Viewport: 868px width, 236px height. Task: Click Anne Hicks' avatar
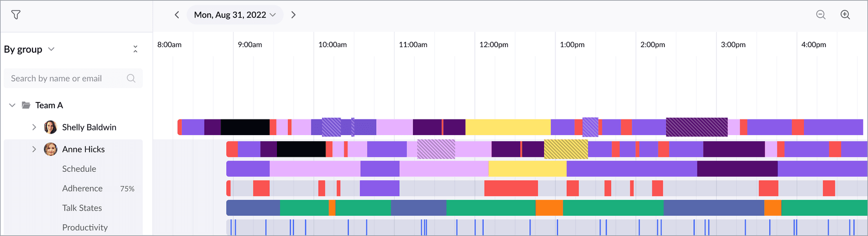tap(51, 149)
